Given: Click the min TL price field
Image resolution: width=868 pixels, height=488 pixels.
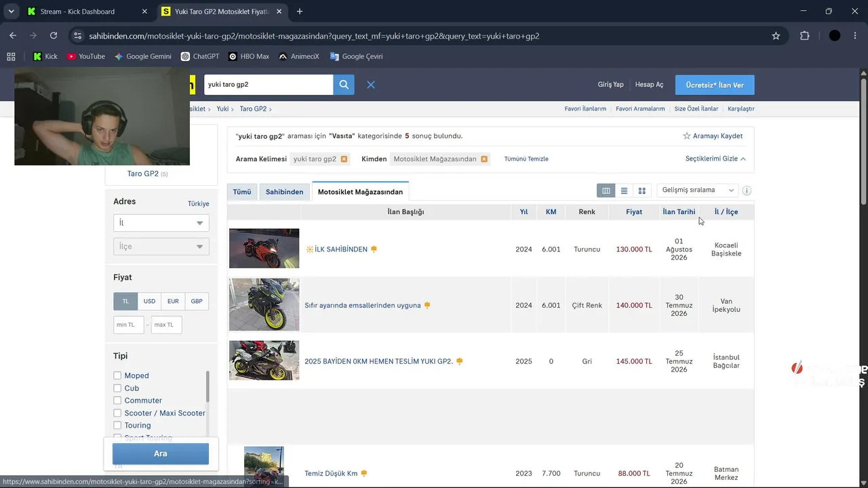Looking at the screenshot, I should point(129,325).
